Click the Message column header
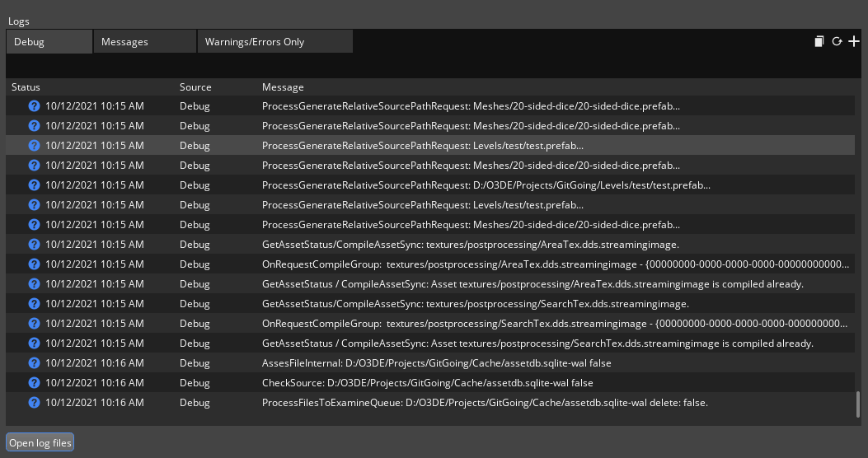868x458 pixels. [283, 87]
